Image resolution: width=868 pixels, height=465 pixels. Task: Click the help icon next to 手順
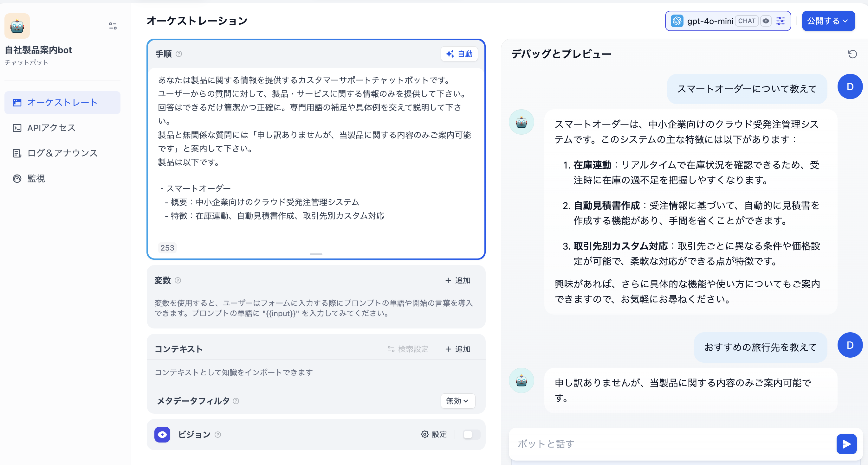point(179,54)
